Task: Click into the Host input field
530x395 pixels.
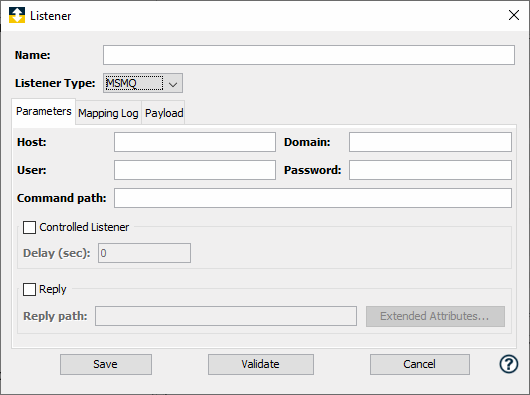Action: point(195,142)
